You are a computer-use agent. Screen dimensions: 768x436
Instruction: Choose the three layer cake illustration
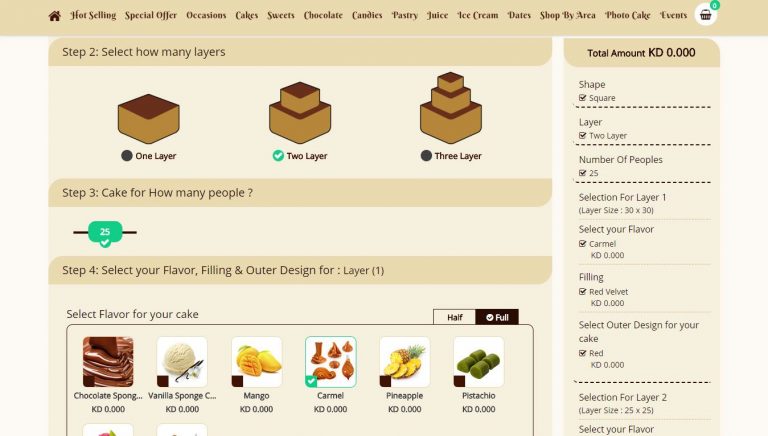[x=451, y=108]
